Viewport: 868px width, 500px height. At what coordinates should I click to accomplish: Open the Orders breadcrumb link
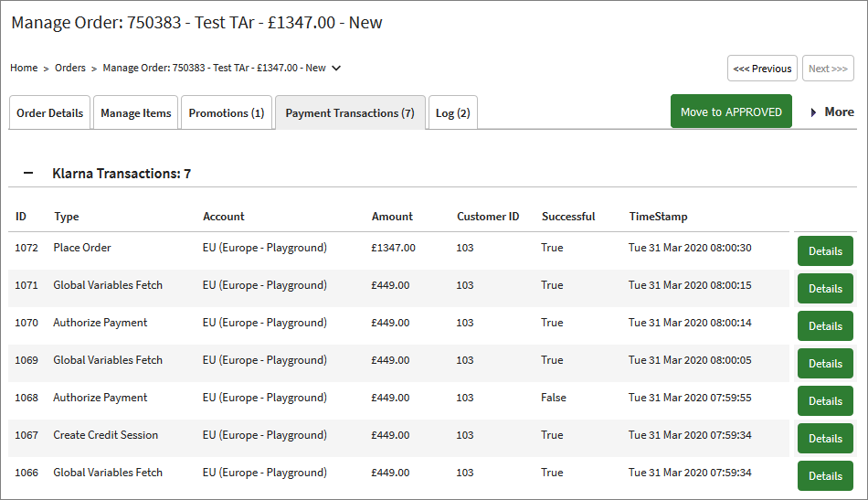[70, 68]
